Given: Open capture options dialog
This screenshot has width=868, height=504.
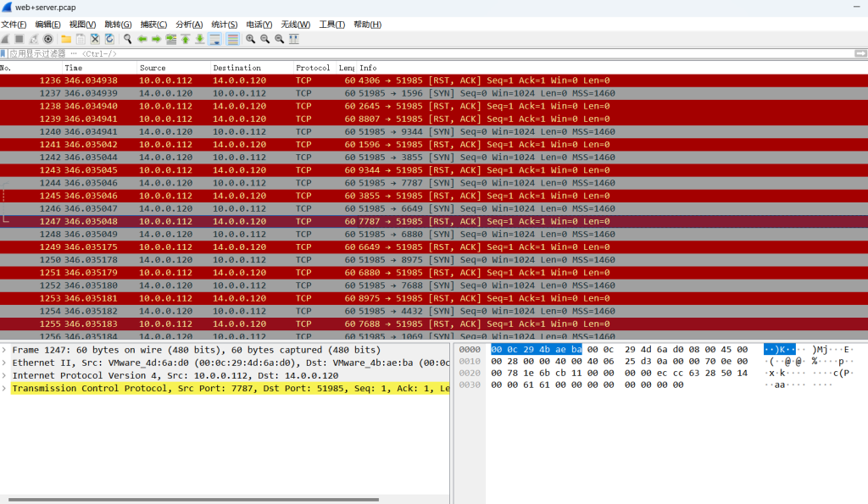Looking at the screenshot, I should coord(48,39).
